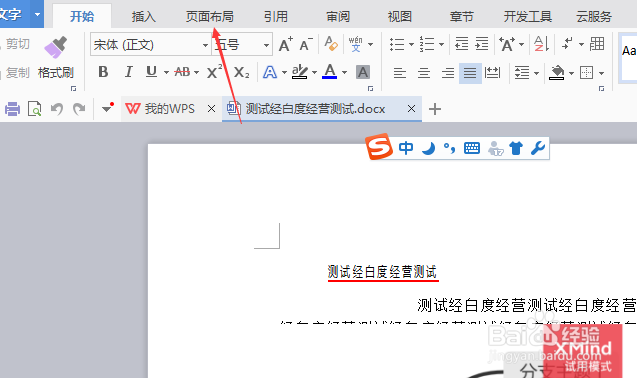Switch to the 云服务 tab
637x378 pixels.
594,17
